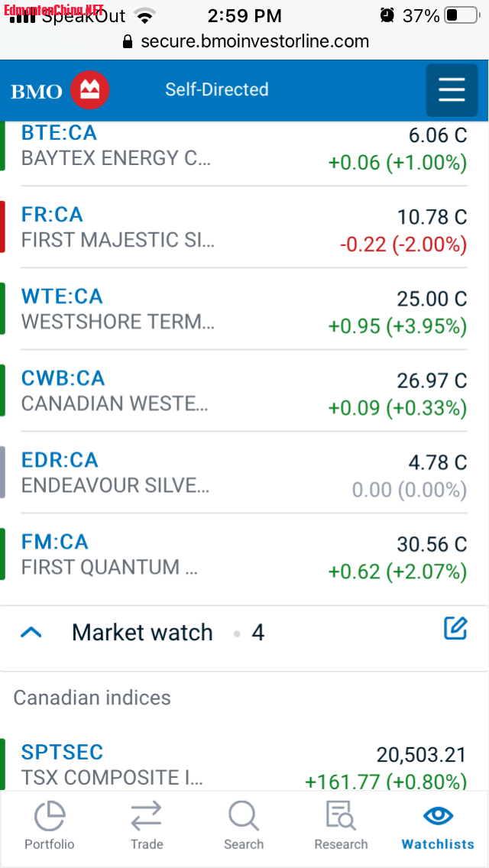Open the Research document icon
489x868 pixels.
click(x=341, y=816)
